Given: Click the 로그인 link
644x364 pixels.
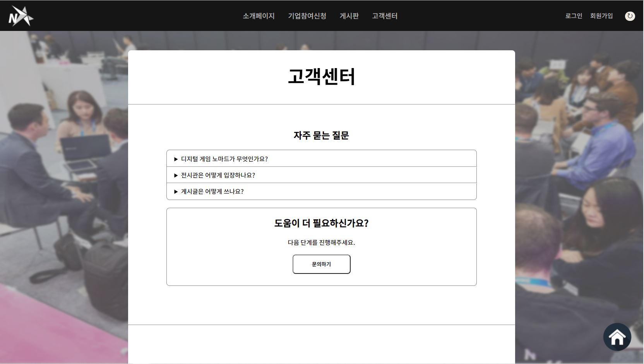Looking at the screenshot, I should click(574, 16).
